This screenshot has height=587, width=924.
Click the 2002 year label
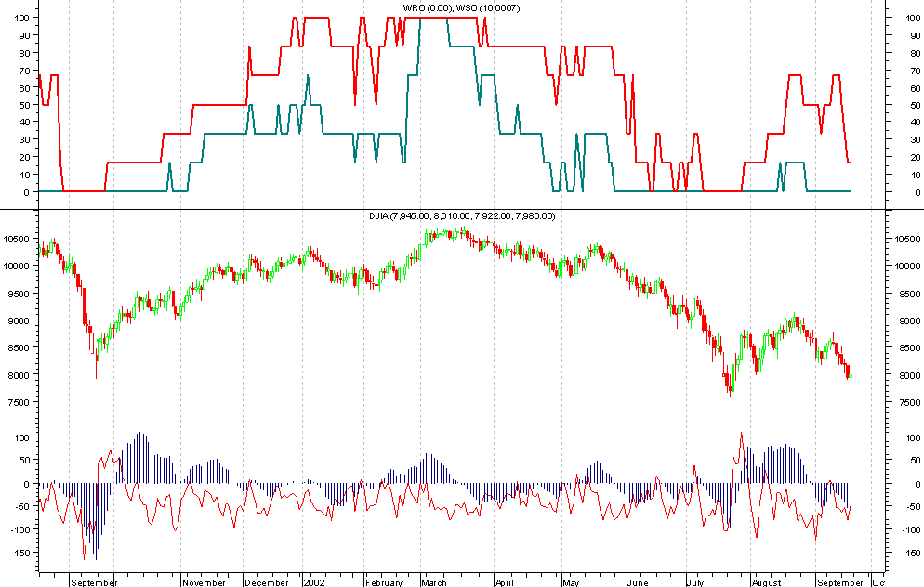[316, 582]
